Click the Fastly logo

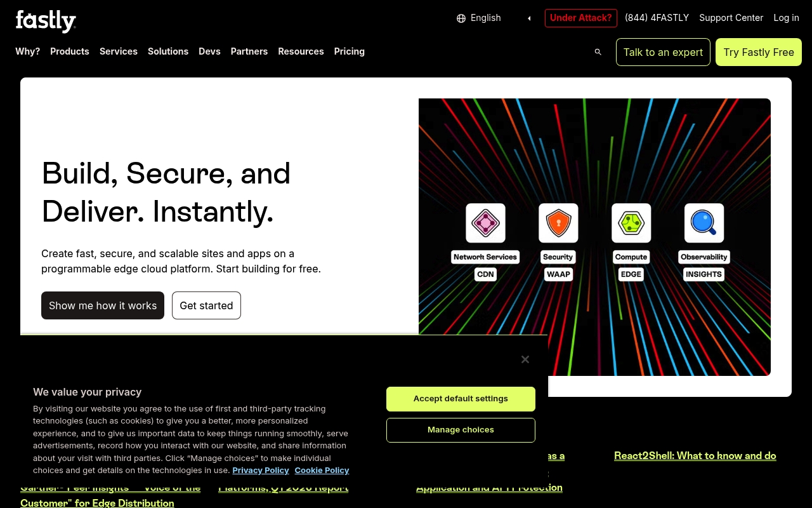[46, 21]
